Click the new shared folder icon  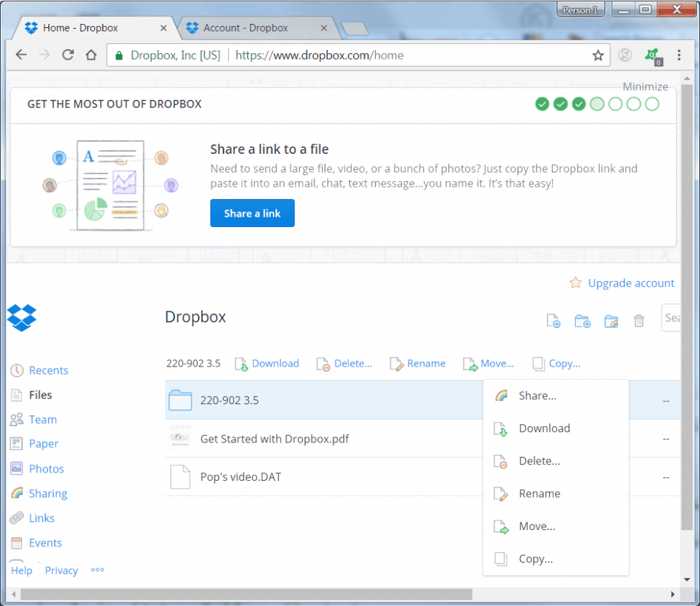pos(611,321)
